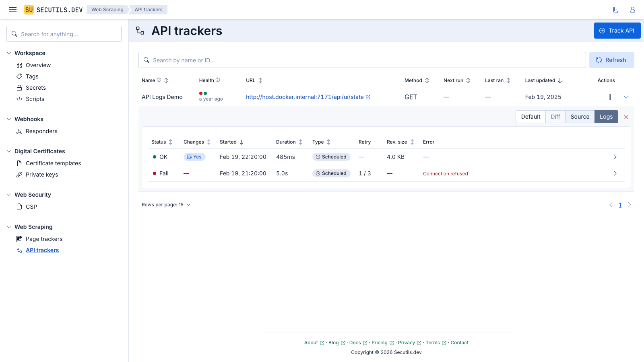Viewport: 644px width, 362px height.
Task: Collapse the Digital Certificates sidebar section
Action: 8,151
